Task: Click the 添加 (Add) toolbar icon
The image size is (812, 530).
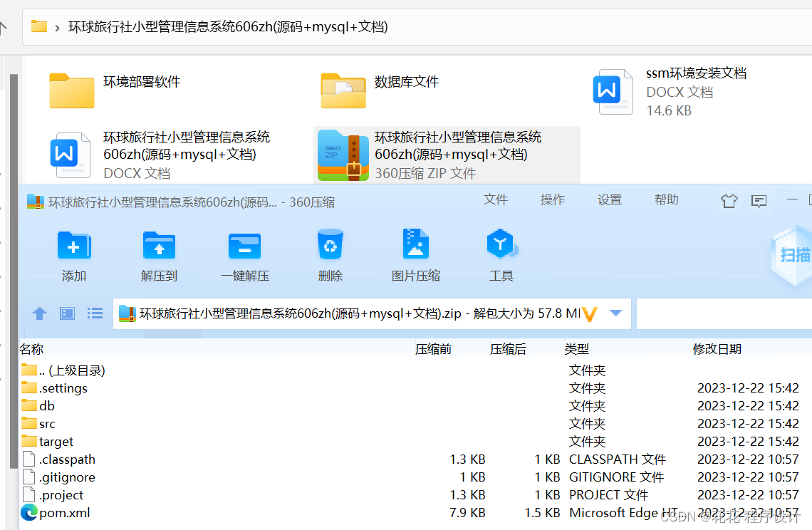Action: (x=74, y=246)
